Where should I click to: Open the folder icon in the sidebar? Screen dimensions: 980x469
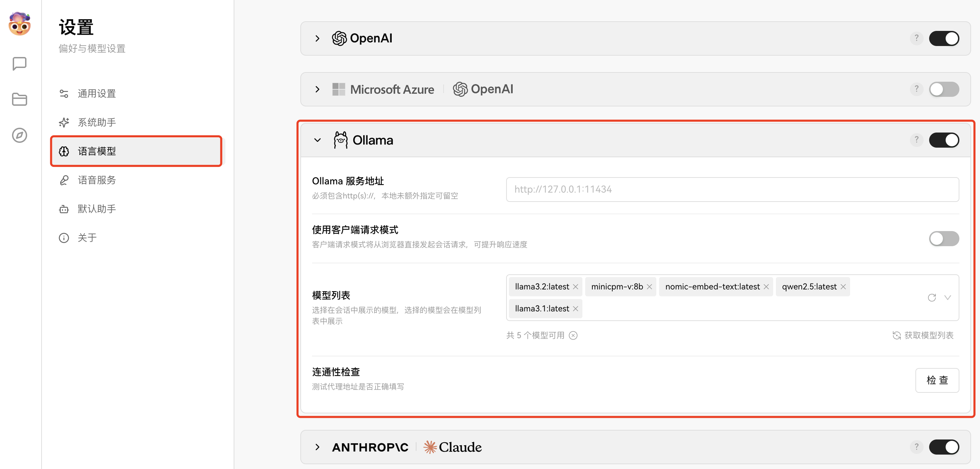pos(19,99)
